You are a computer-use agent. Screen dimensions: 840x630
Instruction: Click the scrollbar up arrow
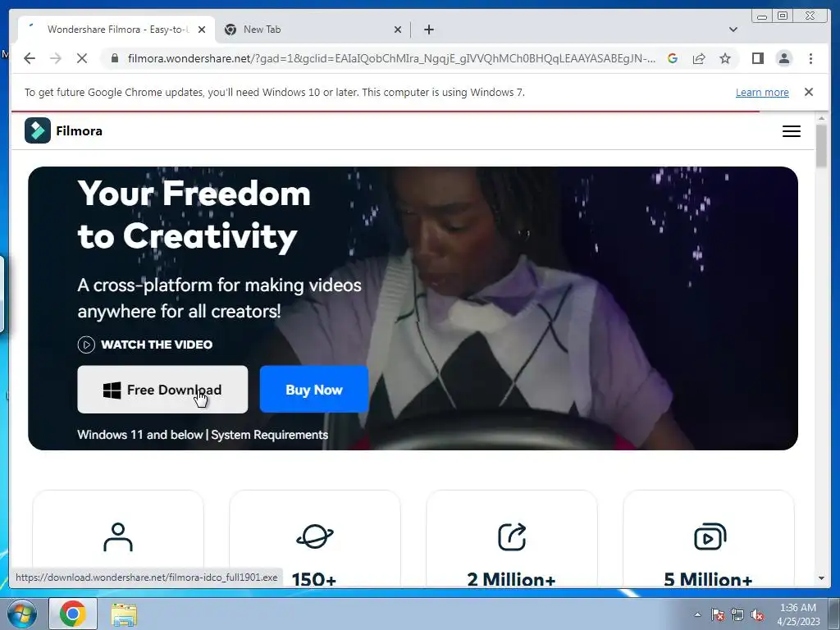(821, 118)
